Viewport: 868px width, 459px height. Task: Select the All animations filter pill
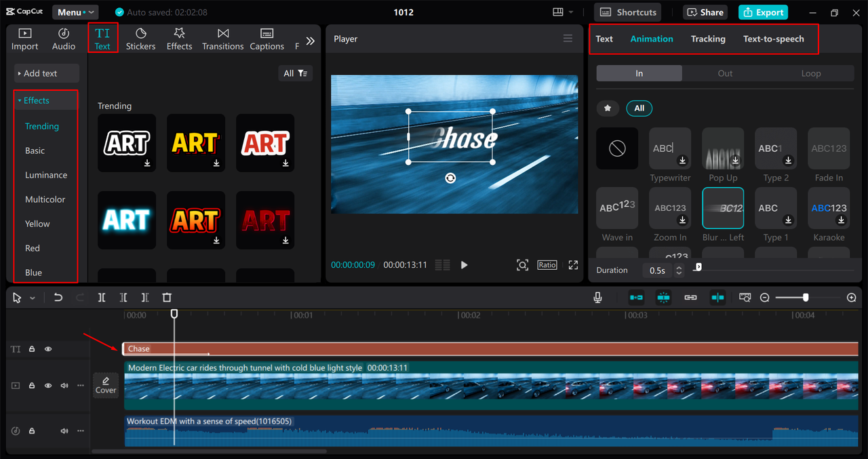pos(639,108)
